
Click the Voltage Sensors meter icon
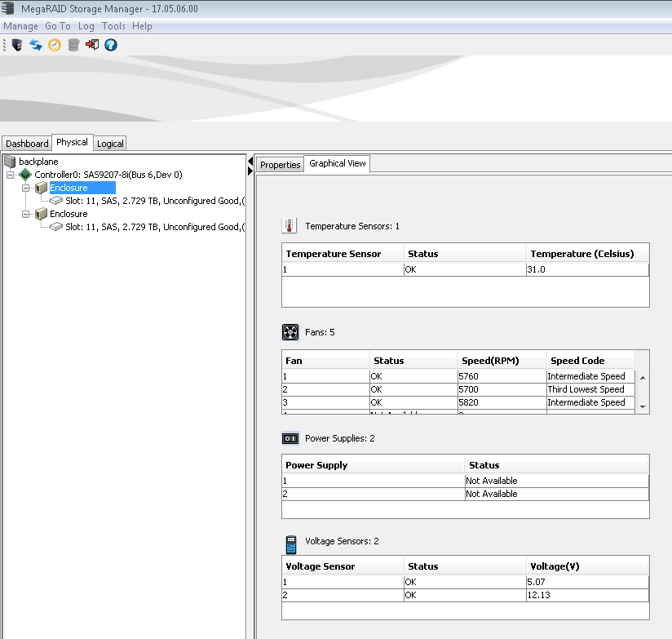click(291, 544)
